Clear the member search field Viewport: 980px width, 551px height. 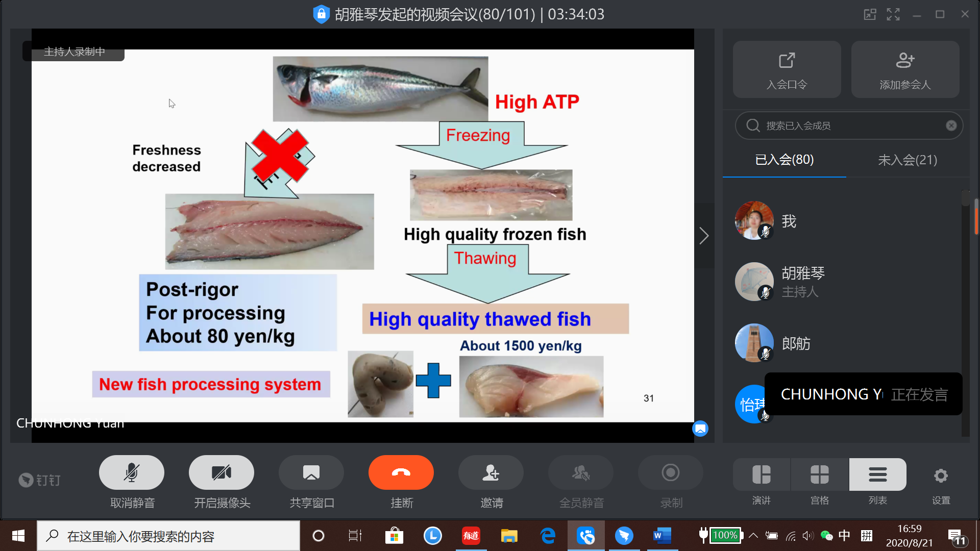pyautogui.click(x=951, y=126)
